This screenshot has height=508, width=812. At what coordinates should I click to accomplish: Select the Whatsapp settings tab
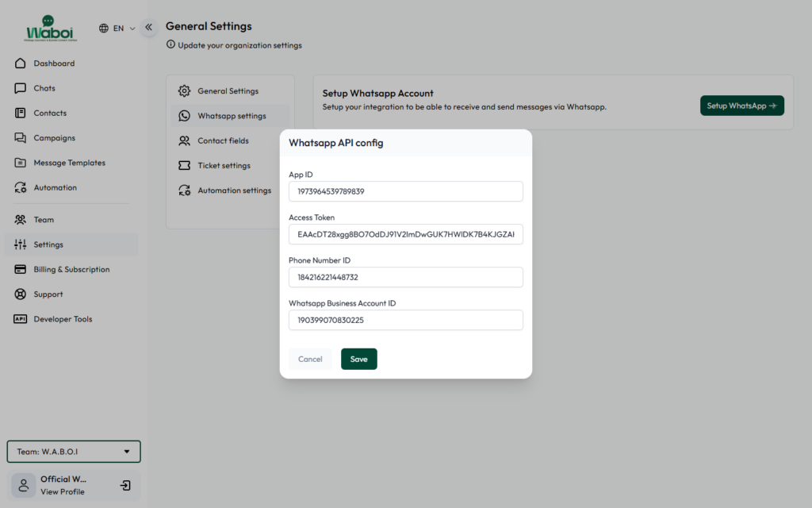pos(230,116)
